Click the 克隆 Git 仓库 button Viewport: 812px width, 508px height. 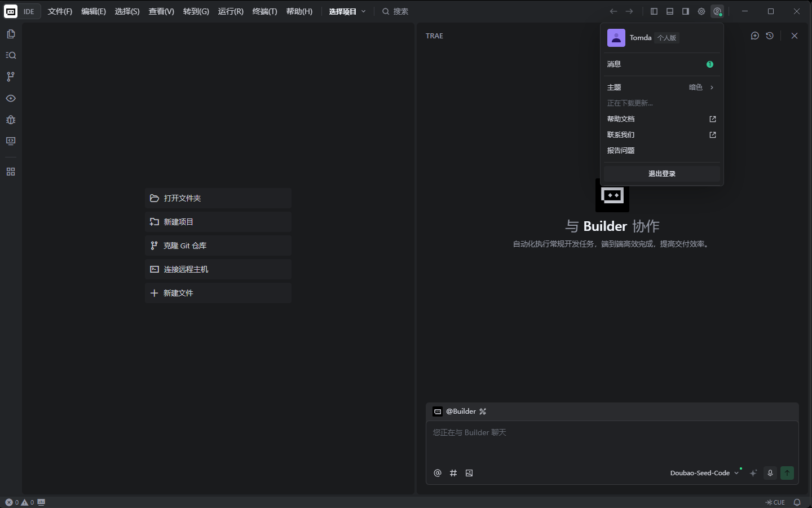pos(218,246)
